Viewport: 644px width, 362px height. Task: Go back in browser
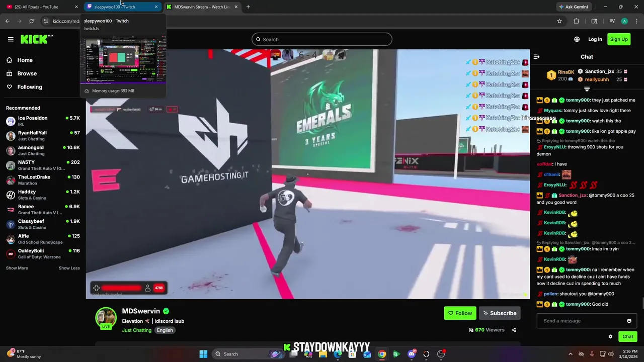(x=7, y=21)
